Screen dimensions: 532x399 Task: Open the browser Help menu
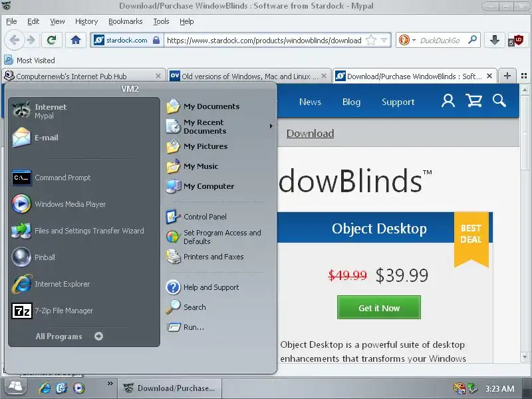pyautogui.click(x=187, y=21)
